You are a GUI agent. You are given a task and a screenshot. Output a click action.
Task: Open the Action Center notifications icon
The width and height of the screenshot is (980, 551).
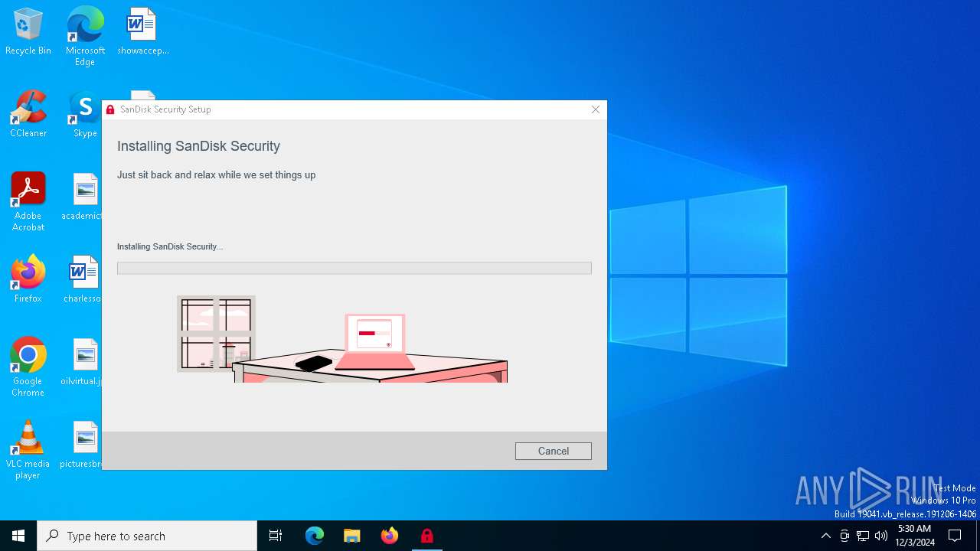click(x=955, y=536)
